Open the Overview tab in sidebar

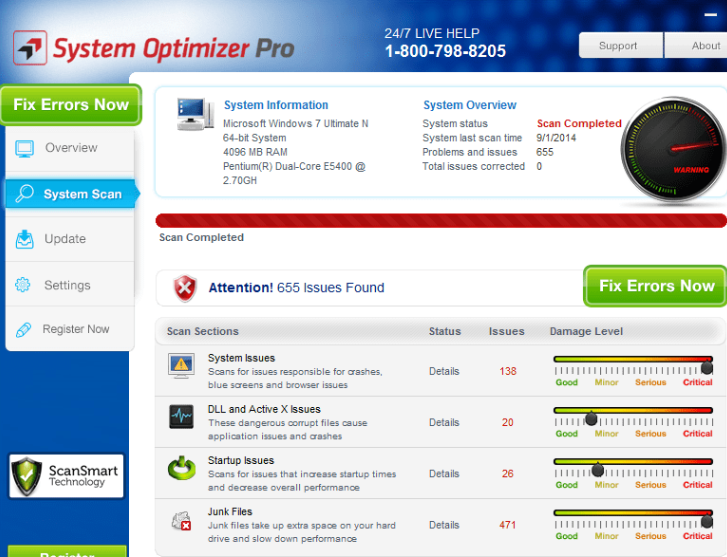[x=70, y=148]
